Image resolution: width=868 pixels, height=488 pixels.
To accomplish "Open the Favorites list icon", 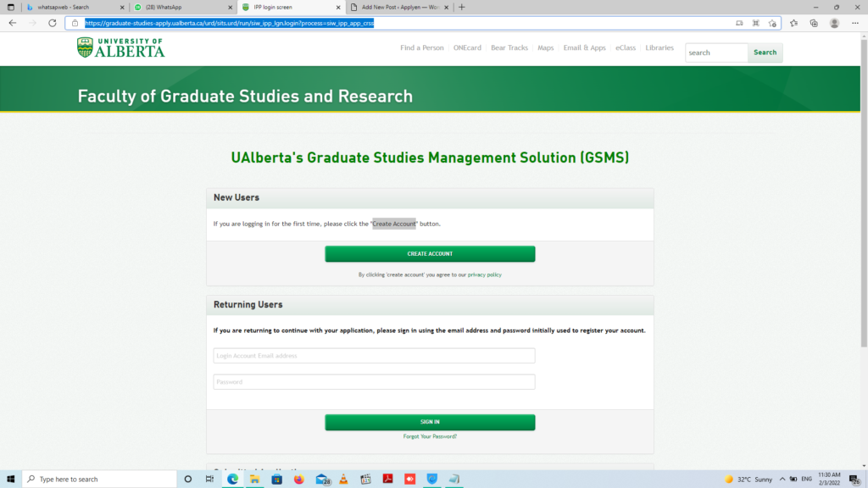I will coord(793,23).
